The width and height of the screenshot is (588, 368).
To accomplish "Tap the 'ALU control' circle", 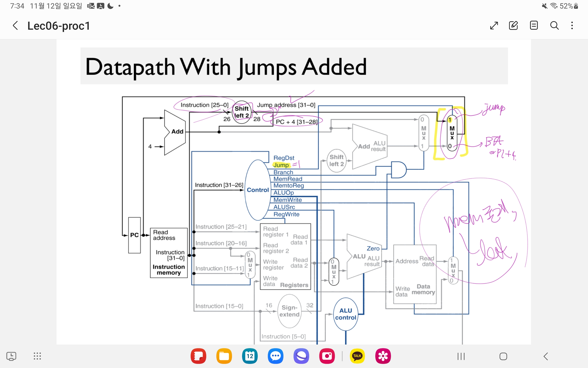I will pos(345,314).
